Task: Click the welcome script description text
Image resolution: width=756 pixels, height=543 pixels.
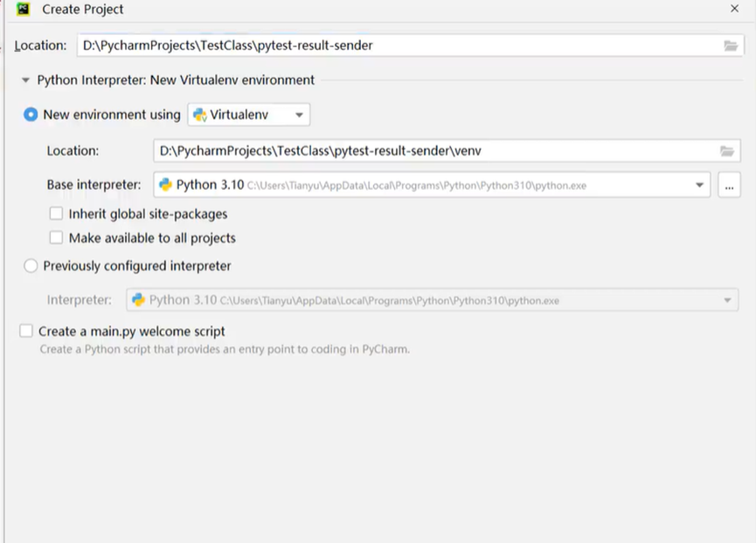Action: tap(225, 349)
